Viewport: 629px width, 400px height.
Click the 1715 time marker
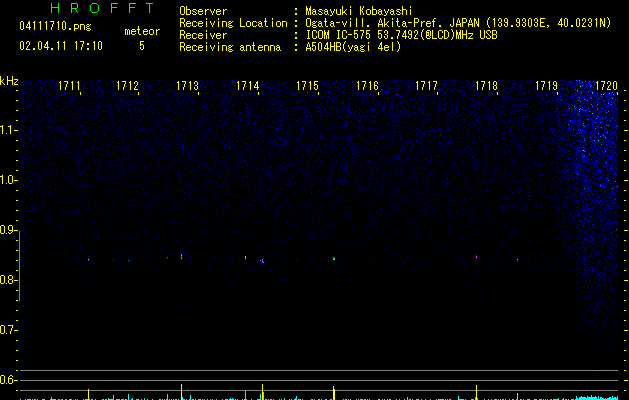[307, 86]
